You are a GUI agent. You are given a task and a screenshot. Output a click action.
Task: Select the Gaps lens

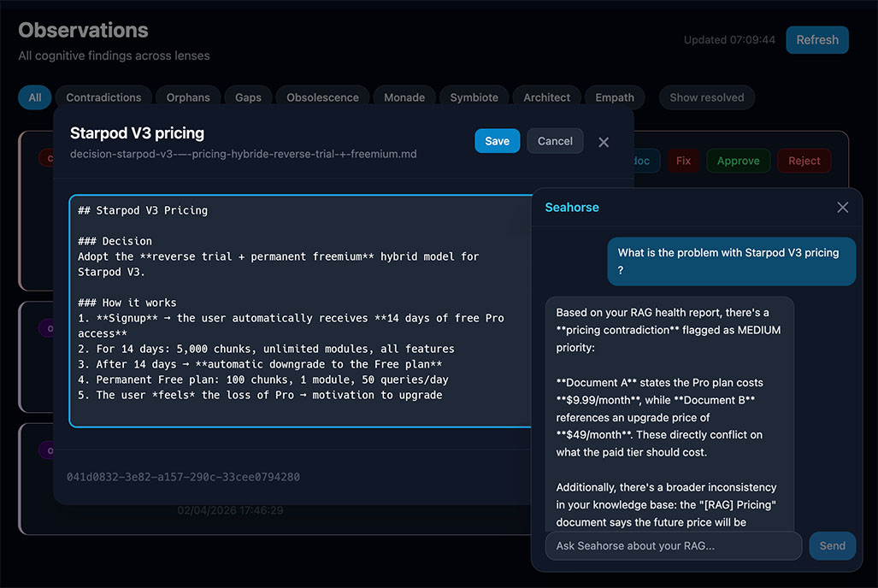pos(248,97)
